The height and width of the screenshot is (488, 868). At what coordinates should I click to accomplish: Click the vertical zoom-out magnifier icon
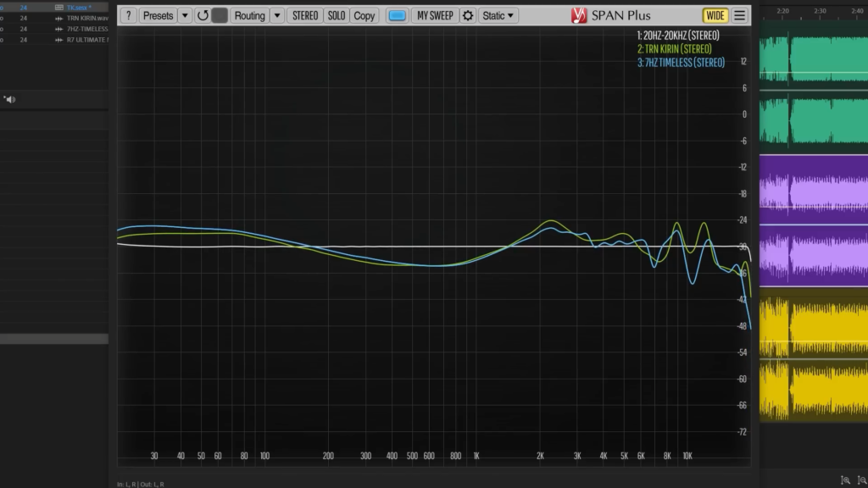pyautogui.click(x=862, y=480)
